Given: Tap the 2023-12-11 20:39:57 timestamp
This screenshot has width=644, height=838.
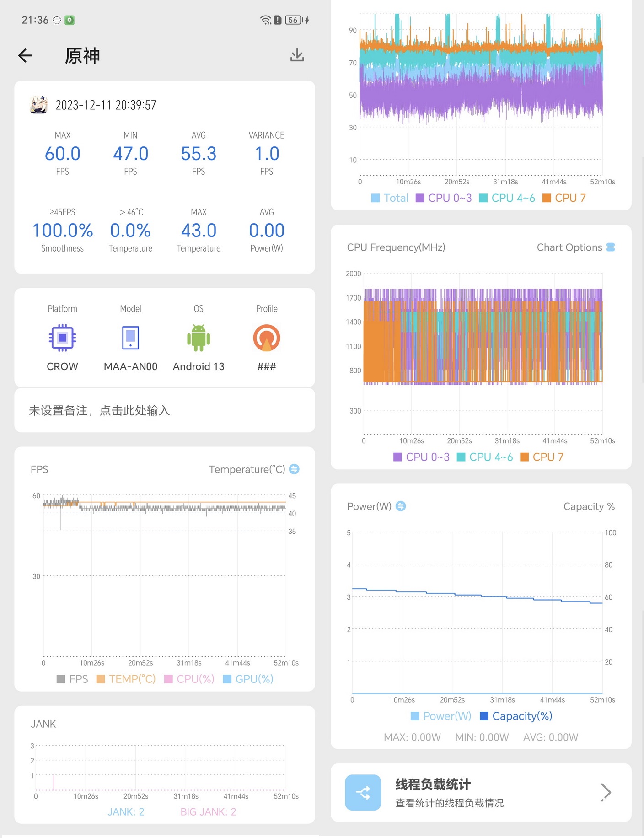Looking at the screenshot, I should click(106, 105).
